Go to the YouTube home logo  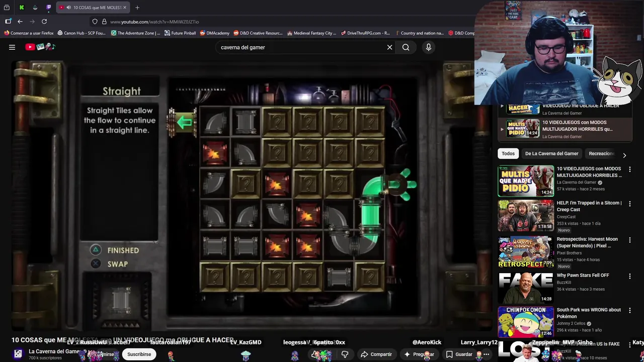40,47
